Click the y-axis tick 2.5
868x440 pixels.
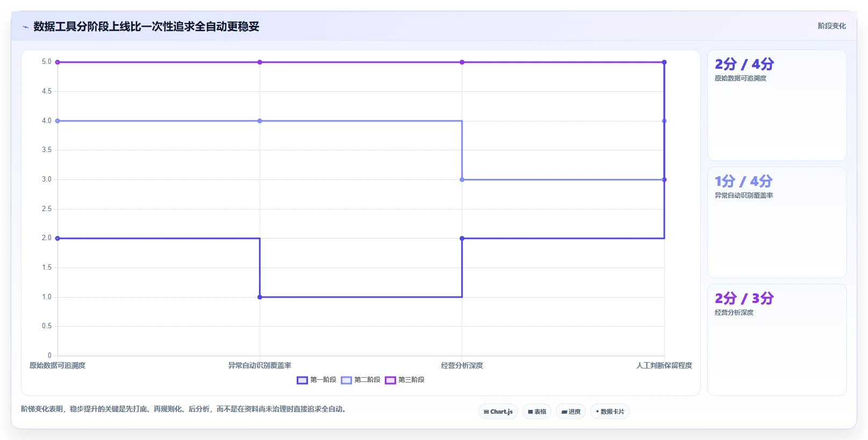(47, 208)
